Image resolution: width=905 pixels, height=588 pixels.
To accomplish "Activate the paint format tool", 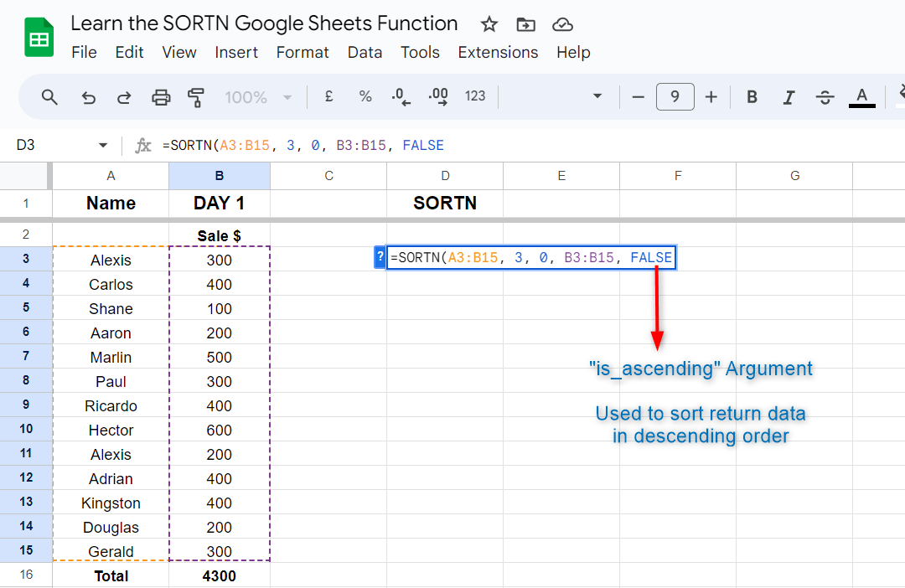I will 196,97.
